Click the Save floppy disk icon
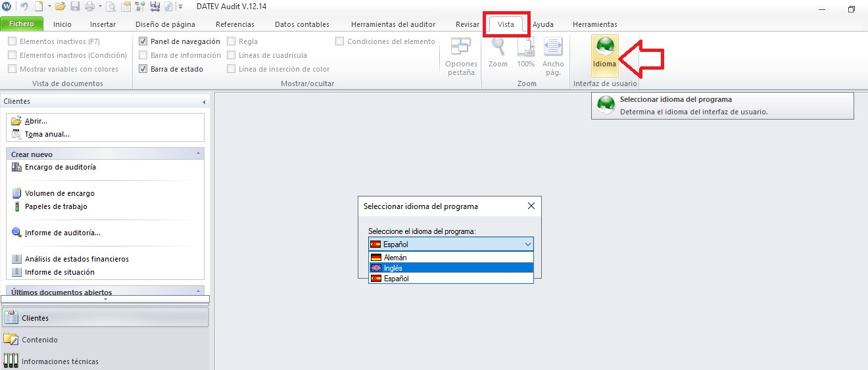This screenshot has height=370, width=868. (x=75, y=7)
